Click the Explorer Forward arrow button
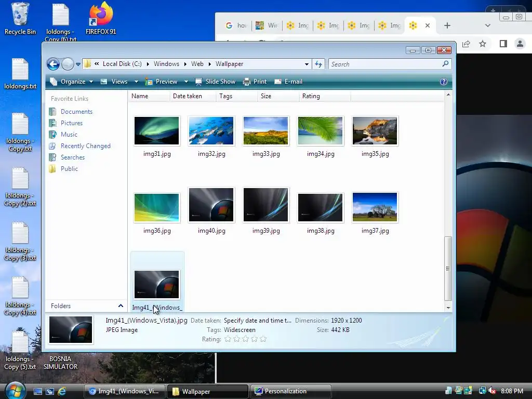This screenshot has height=399, width=532. point(68,64)
